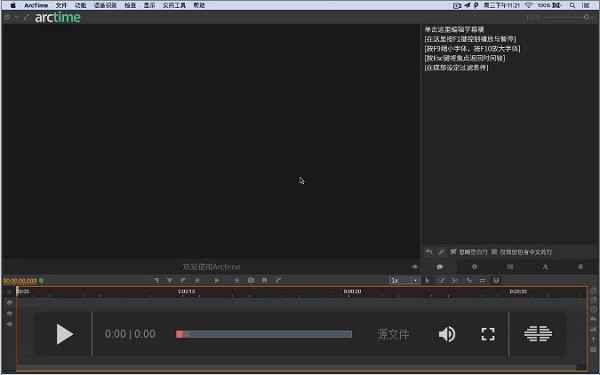The image size is (600, 375).
Task: Select the link tool in timeline toolbar
Action: [x=469, y=280]
